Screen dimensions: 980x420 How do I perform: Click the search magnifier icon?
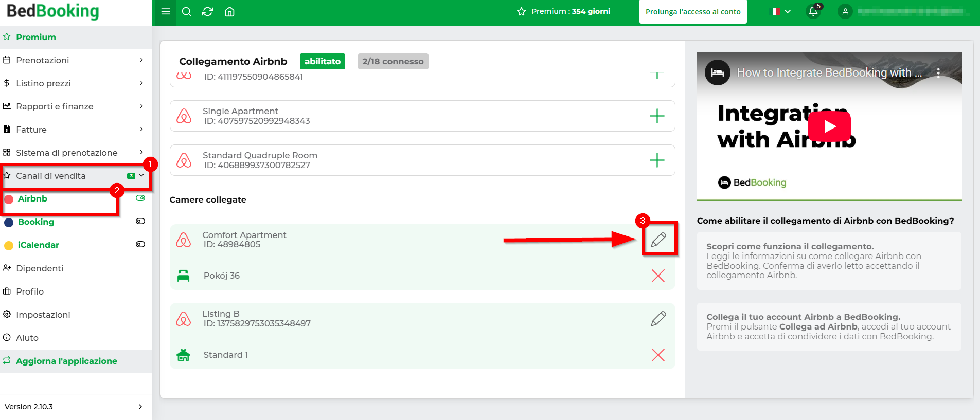click(187, 11)
